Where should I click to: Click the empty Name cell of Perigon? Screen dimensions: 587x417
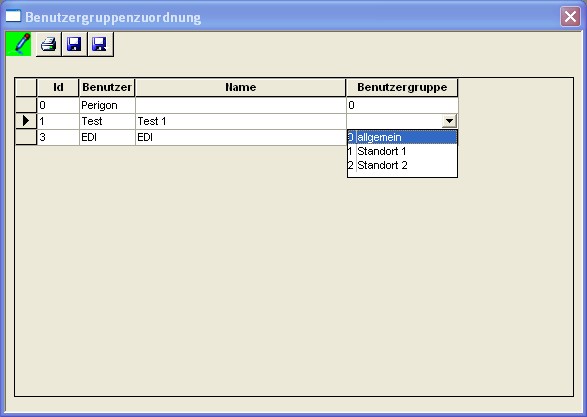pyautogui.click(x=240, y=105)
